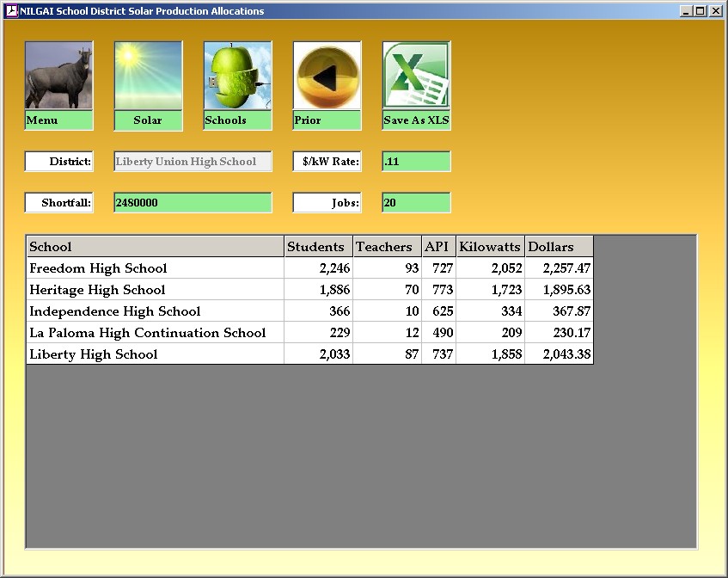Click the Jobs label button
This screenshot has width=728, height=578.
(327, 202)
